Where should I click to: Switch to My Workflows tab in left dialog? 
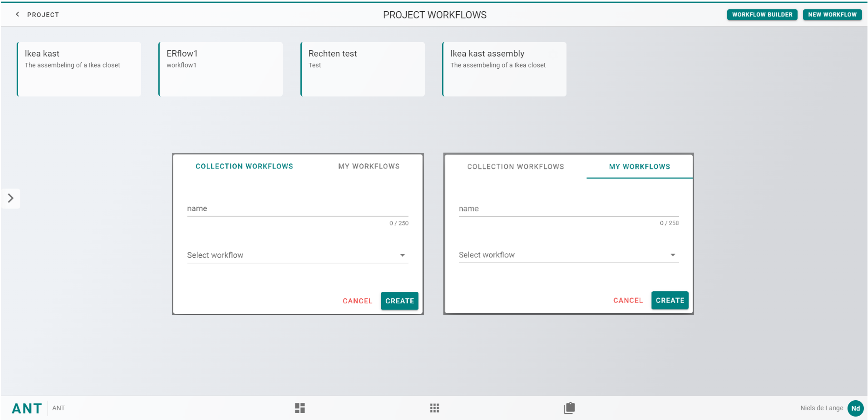pos(369,166)
